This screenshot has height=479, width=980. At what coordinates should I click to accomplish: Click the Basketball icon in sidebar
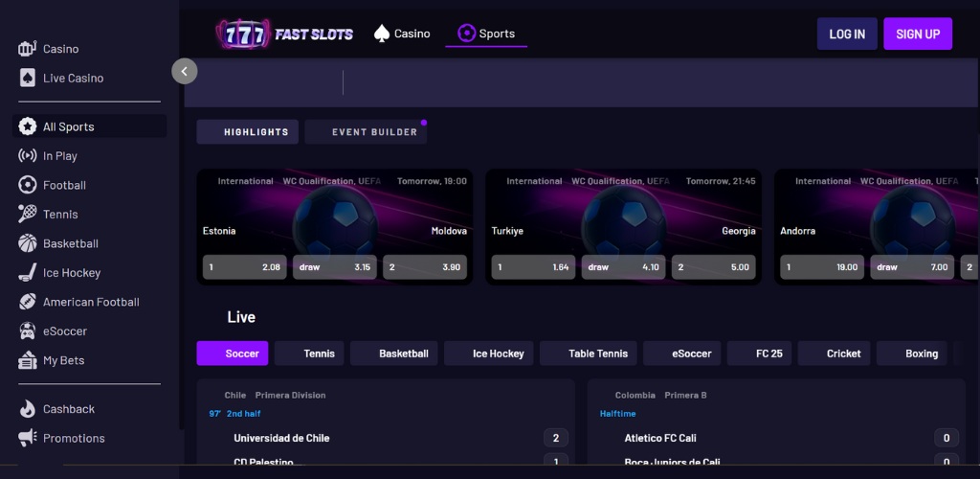[27, 243]
